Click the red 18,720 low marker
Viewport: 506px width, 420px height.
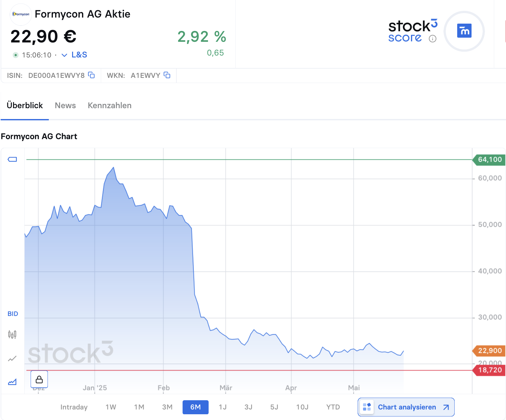pos(489,370)
